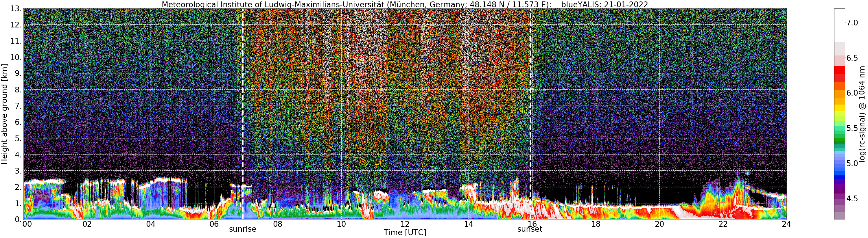Click the y-axis tick label '4.'
The image size is (868, 238).
click(18, 155)
